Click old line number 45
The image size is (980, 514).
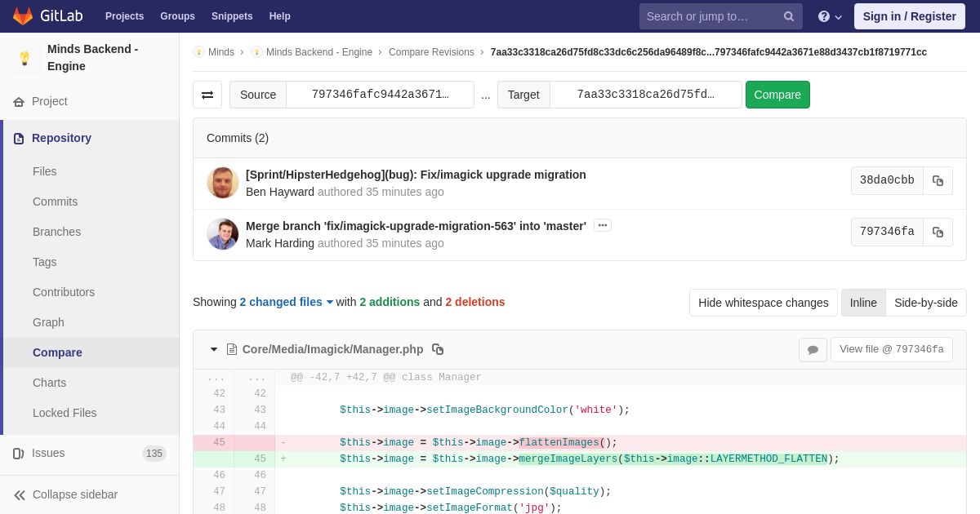coord(219,442)
